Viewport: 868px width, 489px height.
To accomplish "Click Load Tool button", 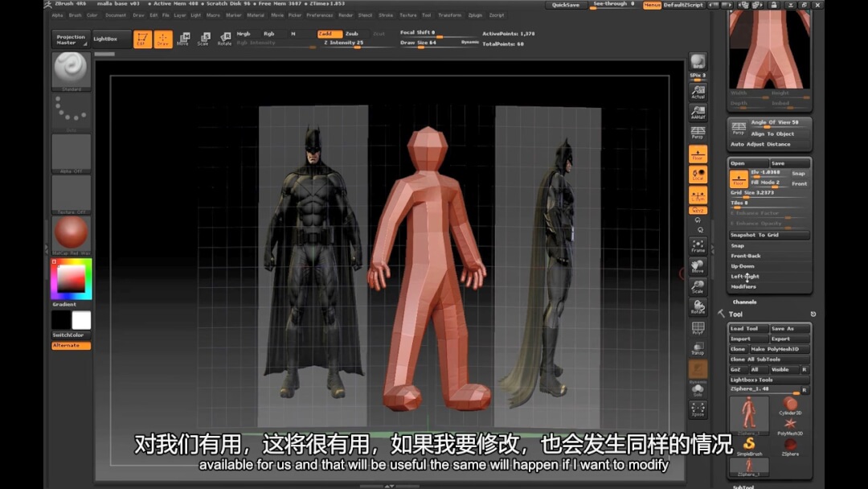I will (748, 329).
